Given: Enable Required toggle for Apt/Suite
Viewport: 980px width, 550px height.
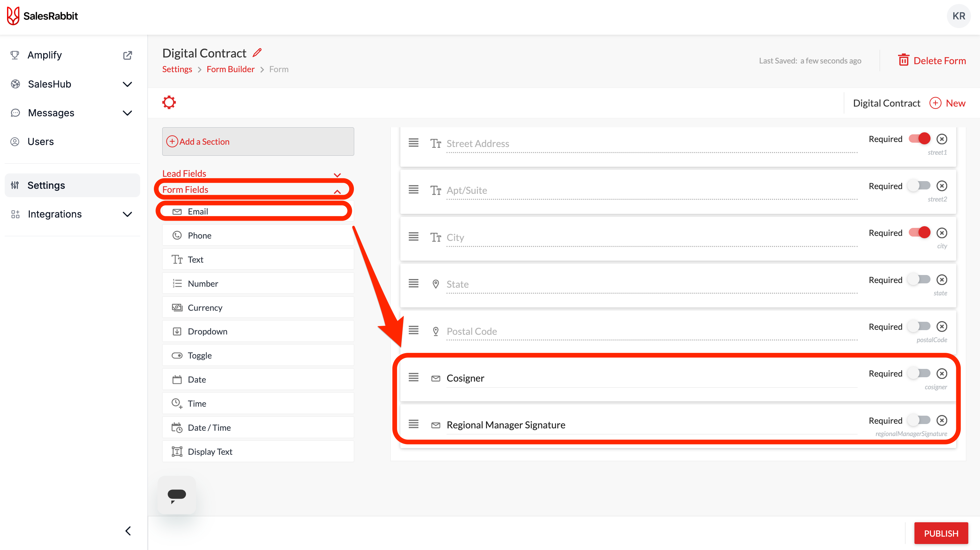Looking at the screenshot, I should pyautogui.click(x=919, y=186).
